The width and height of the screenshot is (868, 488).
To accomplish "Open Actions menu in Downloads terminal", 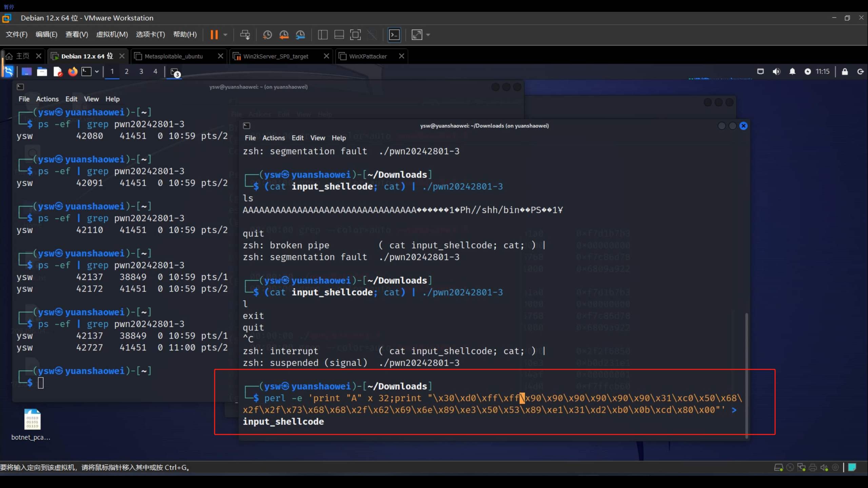I will pos(273,138).
